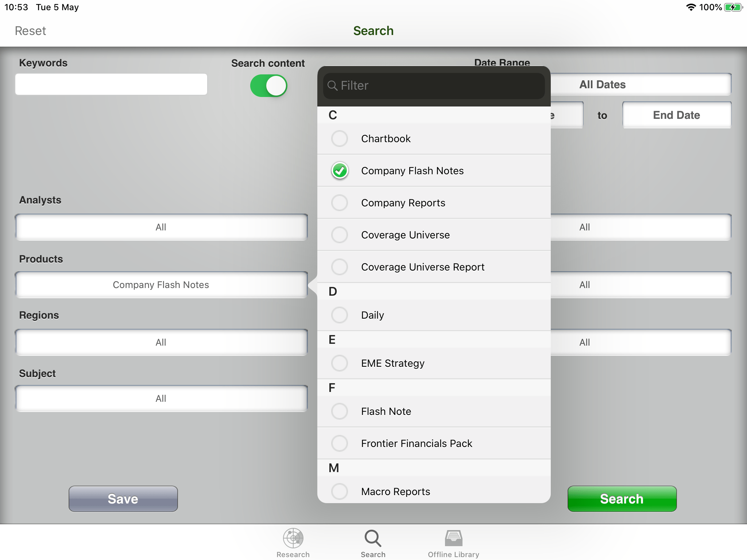The image size is (747, 560).
Task: Click the Save button
Action: (x=123, y=499)
